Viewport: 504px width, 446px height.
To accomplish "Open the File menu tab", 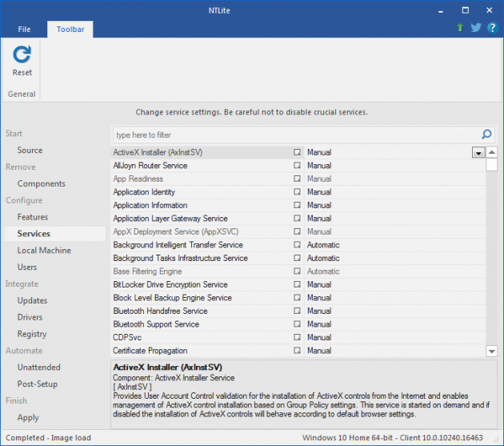I will [25, 30].
